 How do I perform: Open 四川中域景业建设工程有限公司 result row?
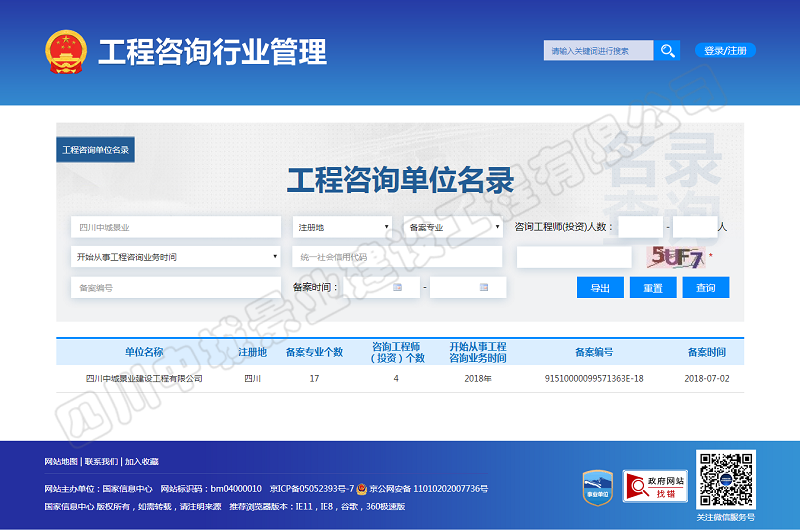144,379
